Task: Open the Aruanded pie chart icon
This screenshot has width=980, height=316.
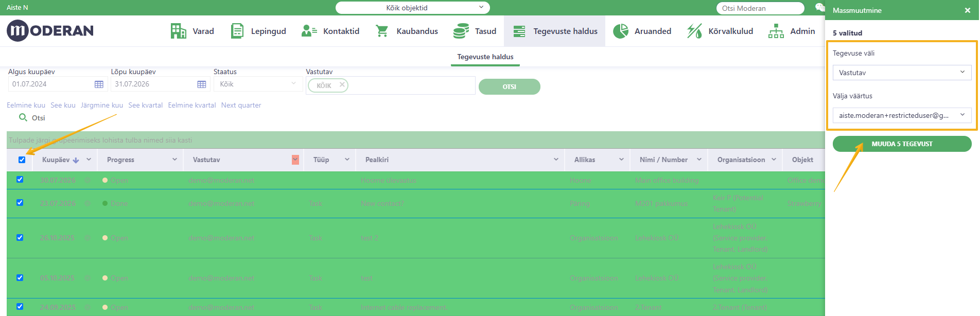Action: coord(620,31)
